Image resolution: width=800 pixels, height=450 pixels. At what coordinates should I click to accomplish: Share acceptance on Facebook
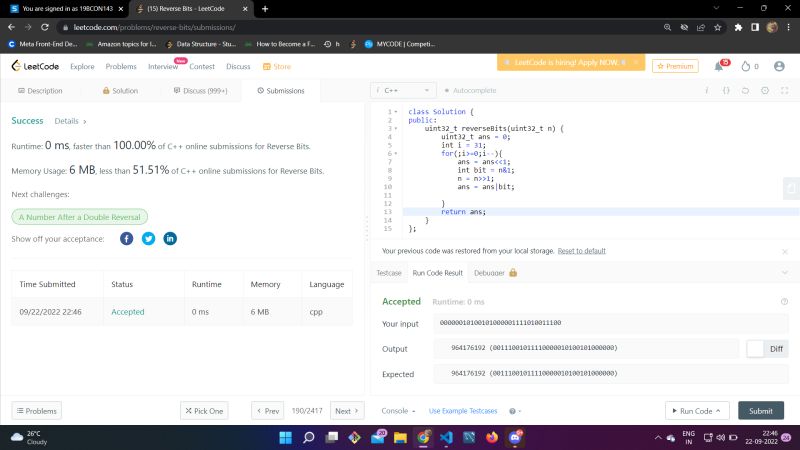(126, 238)
